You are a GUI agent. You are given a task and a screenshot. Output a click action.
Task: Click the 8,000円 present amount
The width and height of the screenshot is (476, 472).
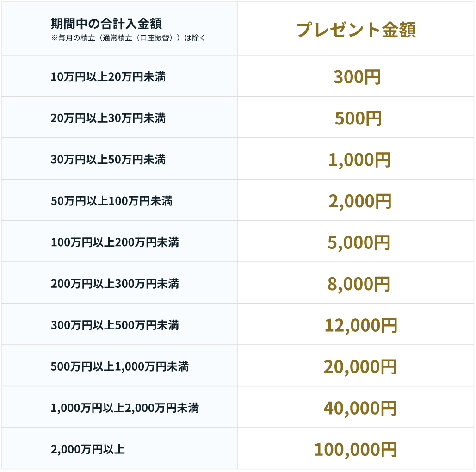click(359, 284)
